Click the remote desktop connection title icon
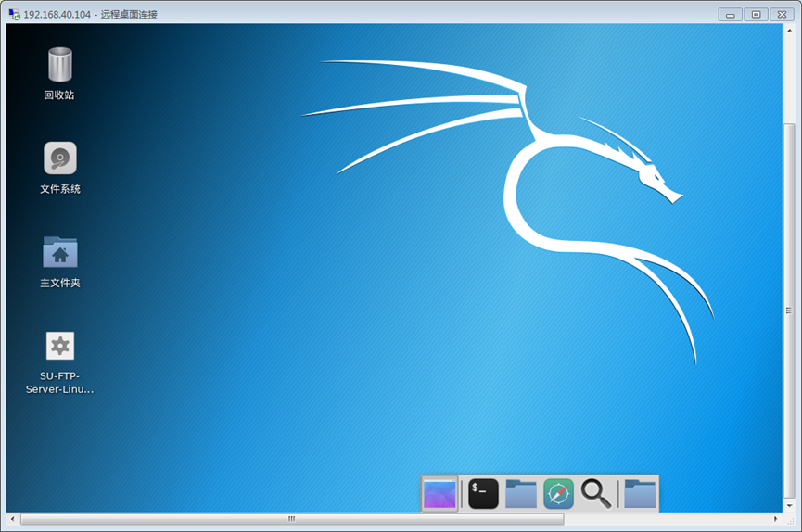 pos(14,14)
